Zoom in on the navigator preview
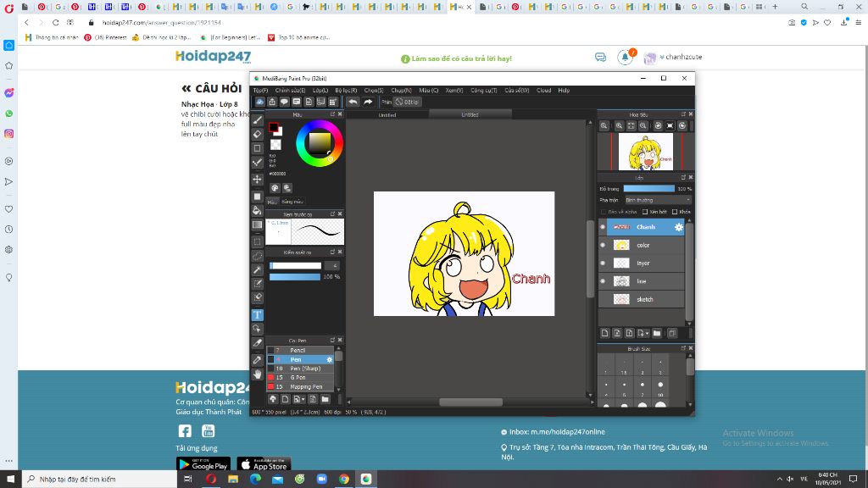The width and height of the screenshot is (868, 488). pyautogui.click(x=619, y=125)
